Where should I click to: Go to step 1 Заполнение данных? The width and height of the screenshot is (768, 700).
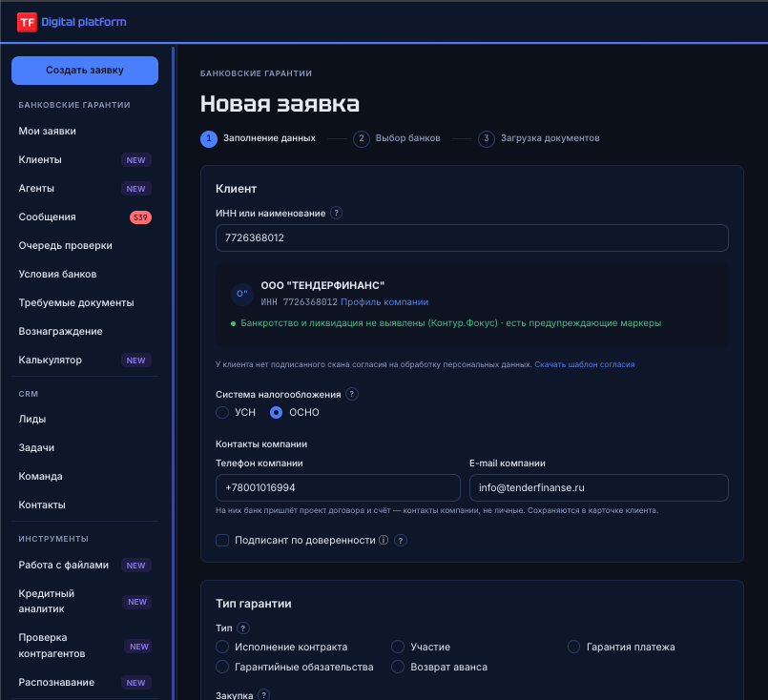click(x=259, y=138)
